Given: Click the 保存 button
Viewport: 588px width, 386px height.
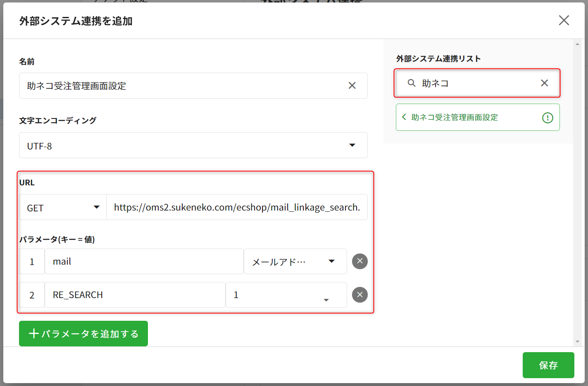Looking at the screenshot, I should coord(548,365).
